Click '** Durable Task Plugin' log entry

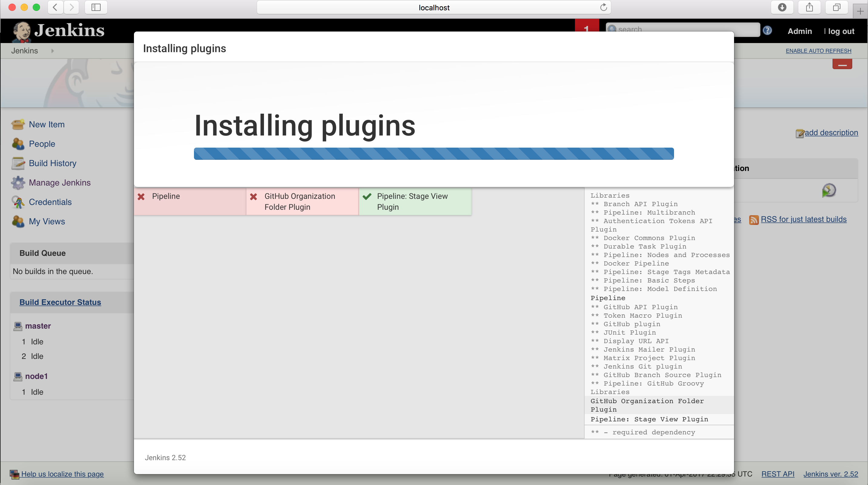click(x=639, y=247)
